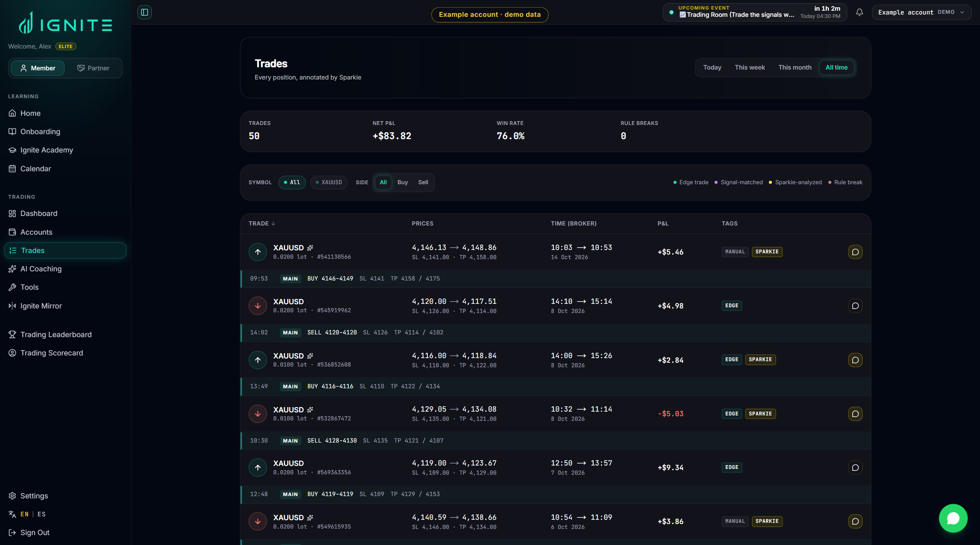
Task: Click the sell arrow icon for trade #545919962
Action: pos(257,306)
